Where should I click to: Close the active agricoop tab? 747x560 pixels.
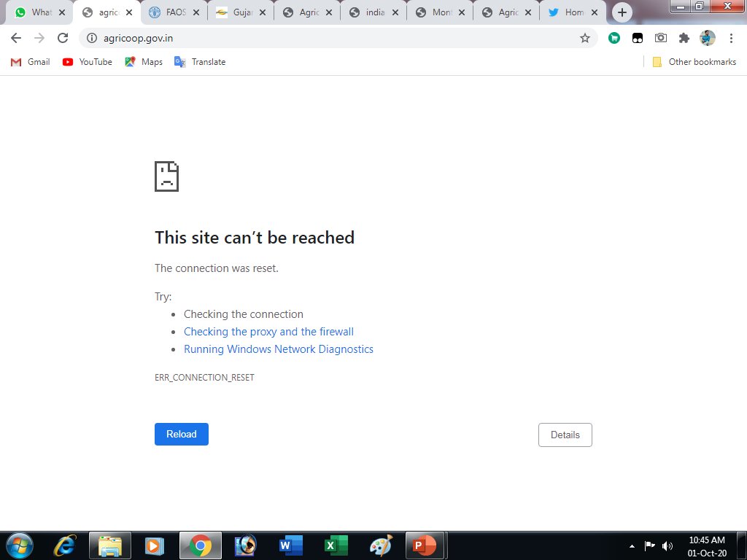pos(129,13)
